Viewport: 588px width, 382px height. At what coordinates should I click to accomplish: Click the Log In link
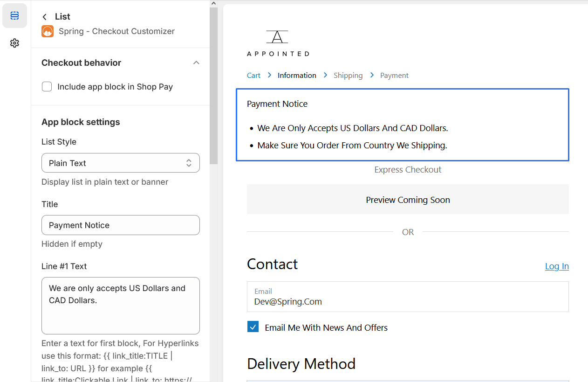[557, 266]
